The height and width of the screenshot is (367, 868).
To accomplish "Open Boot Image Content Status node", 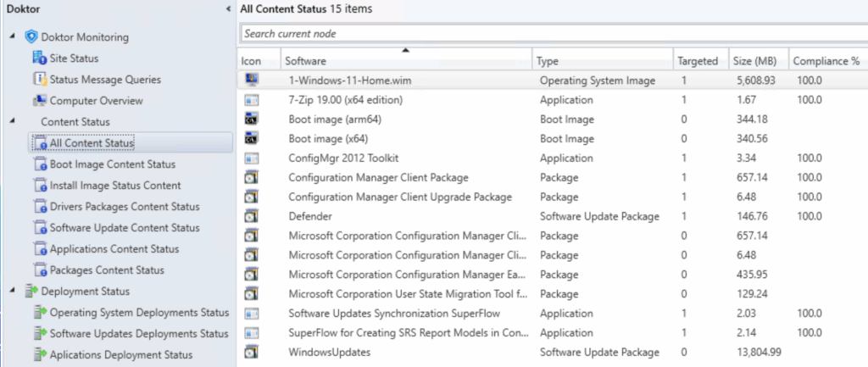I will pyautogui.click(x=113, y=164).
